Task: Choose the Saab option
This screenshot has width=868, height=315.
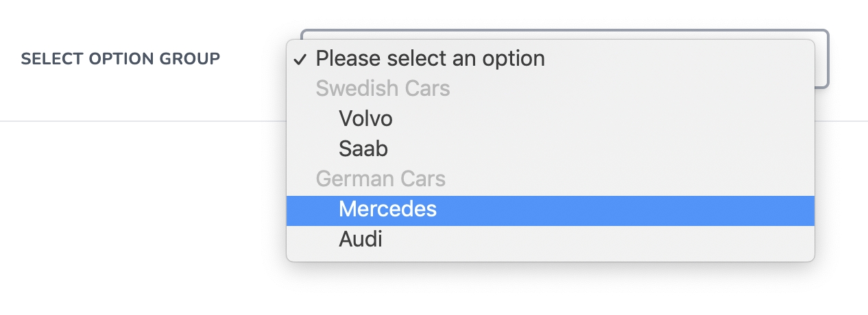Action: pos(363,149)
